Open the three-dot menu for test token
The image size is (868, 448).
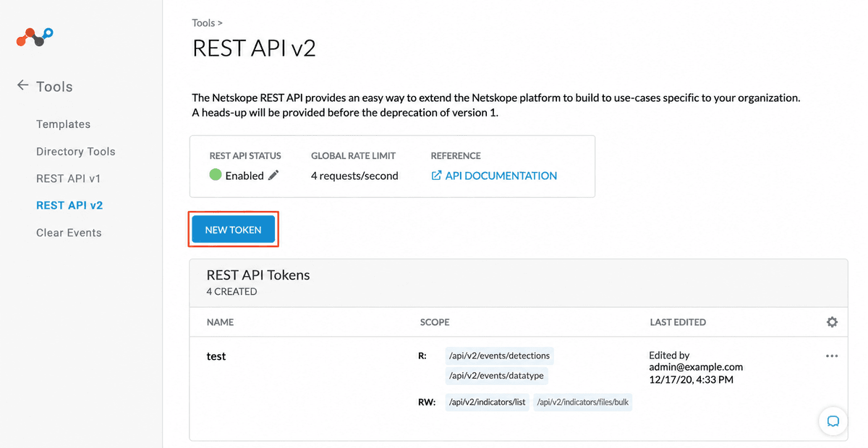832,356
